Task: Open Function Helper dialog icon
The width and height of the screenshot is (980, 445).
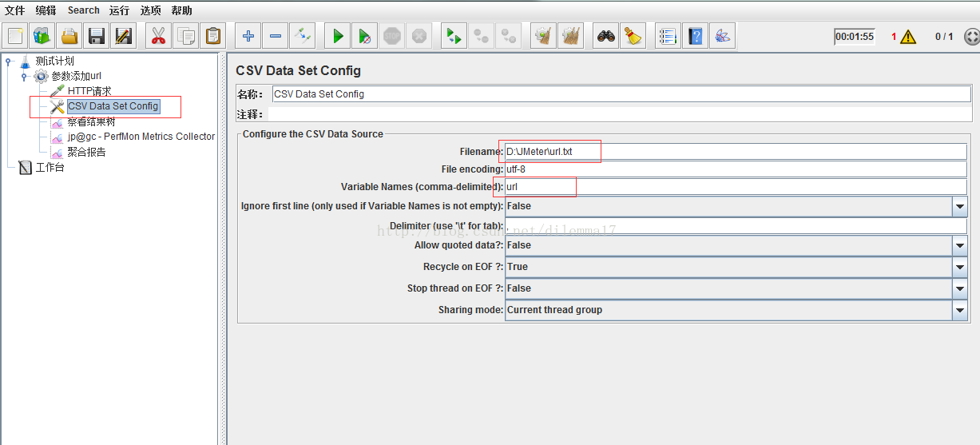Action: tap(668, 36)
